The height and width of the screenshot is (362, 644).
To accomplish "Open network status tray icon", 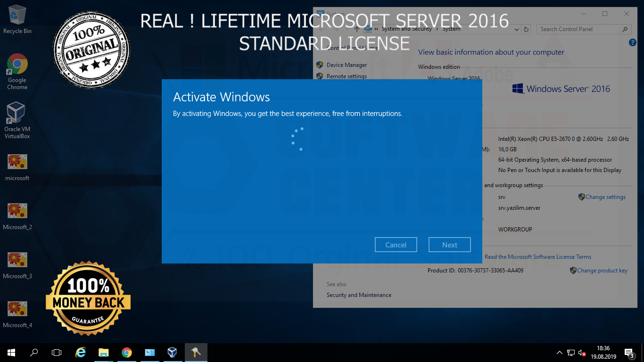I will point(571,352).
